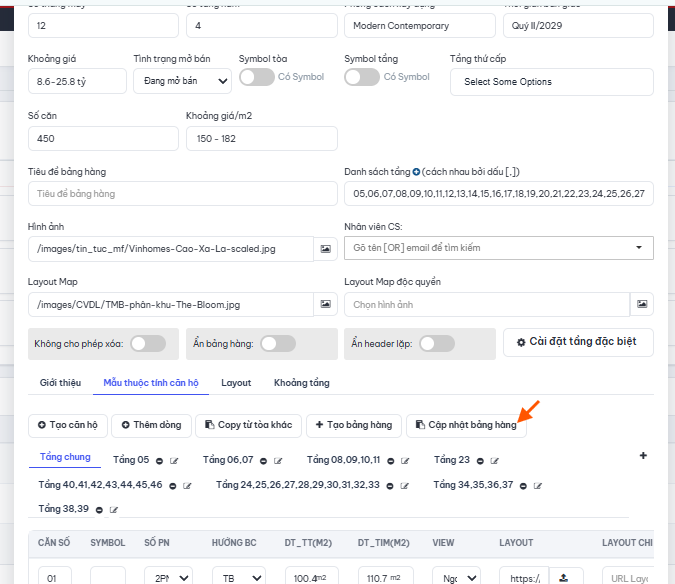Click plus icon next to Danh sách tầng
The image size is (675, 584).
[x=416, y=172]
